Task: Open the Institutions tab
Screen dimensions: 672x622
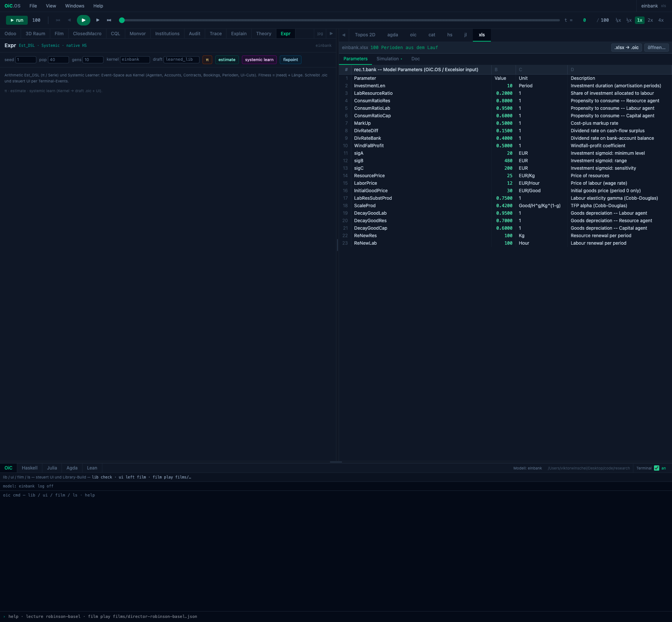Action: click(x=167, y=34)
